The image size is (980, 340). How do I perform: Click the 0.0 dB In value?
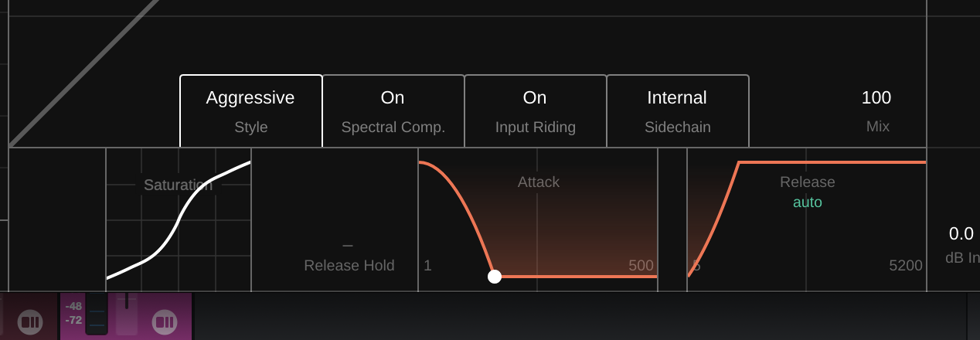(x=961, y=234)
